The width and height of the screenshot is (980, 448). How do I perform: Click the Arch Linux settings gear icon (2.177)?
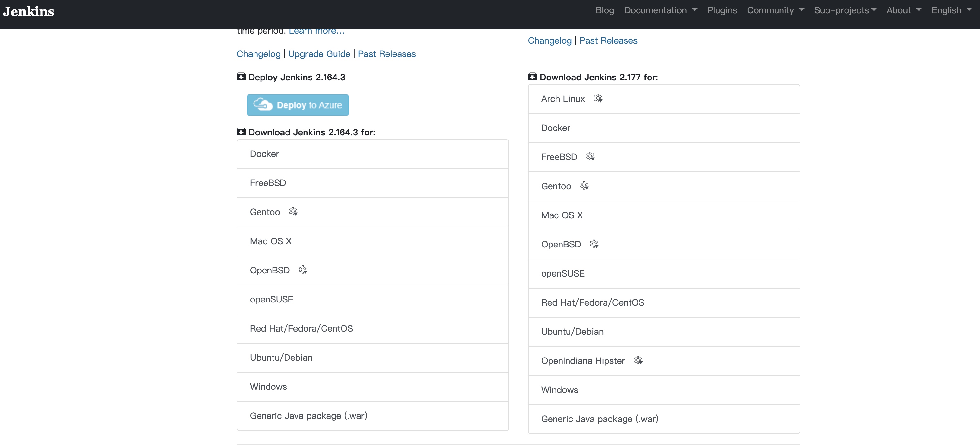pyautogui.click(x=597, y=99)
